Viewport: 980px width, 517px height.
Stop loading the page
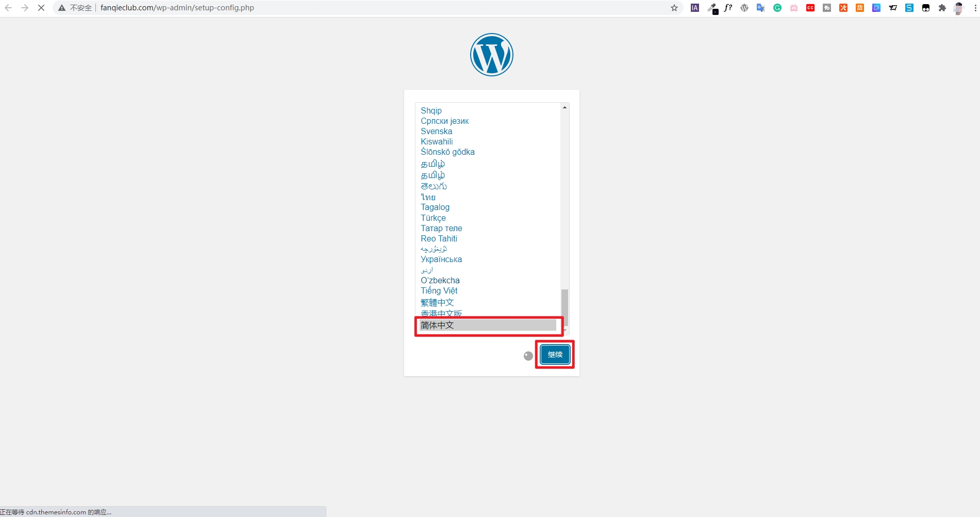pyautogui.click(x=41, y=8)
